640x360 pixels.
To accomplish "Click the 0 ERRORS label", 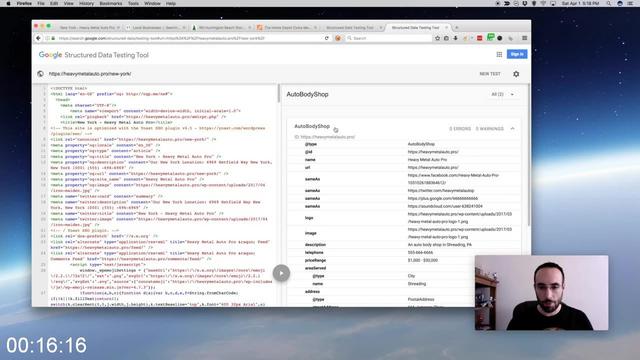I will [460, 129].
